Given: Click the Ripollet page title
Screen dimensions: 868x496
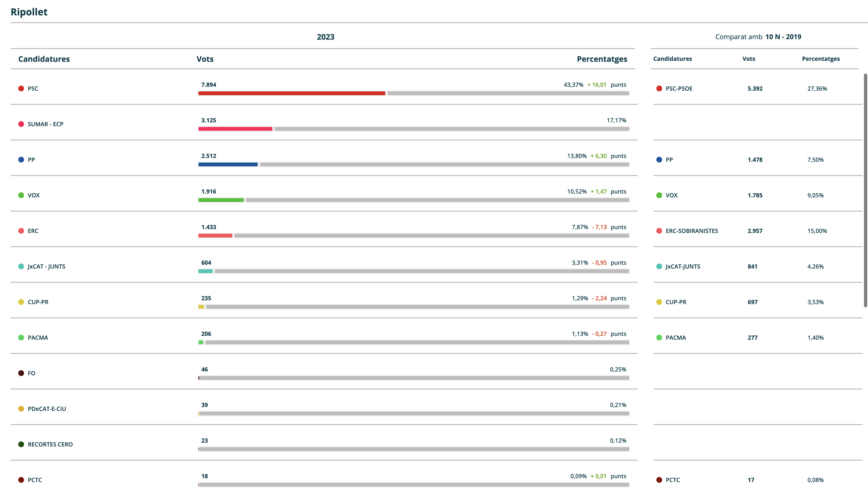Looking at the screenshot, I should click(x=29, y=12).
